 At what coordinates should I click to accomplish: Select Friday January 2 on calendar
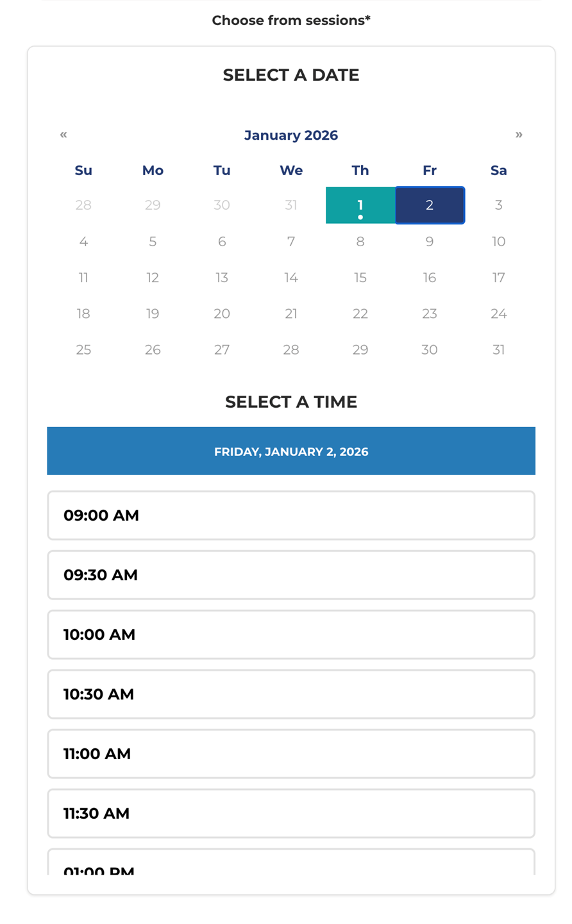430,205
